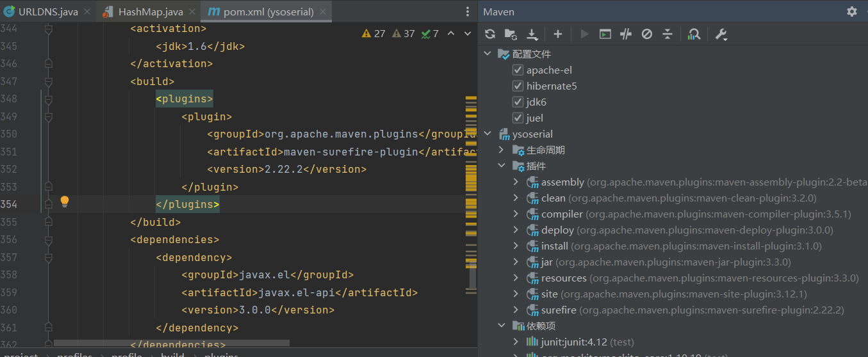Uncheck the hibernate5 profile checkbox
The width and height of the screenshot is (868, 357).
click(518, 86)
